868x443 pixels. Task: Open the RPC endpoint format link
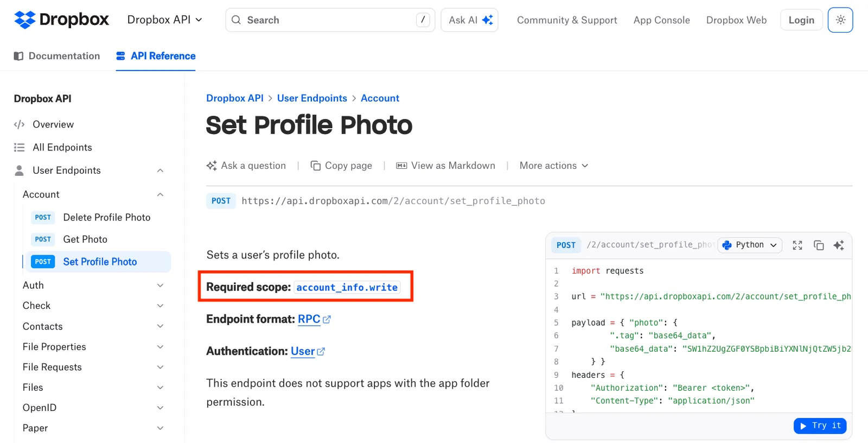tap(314, 319)
